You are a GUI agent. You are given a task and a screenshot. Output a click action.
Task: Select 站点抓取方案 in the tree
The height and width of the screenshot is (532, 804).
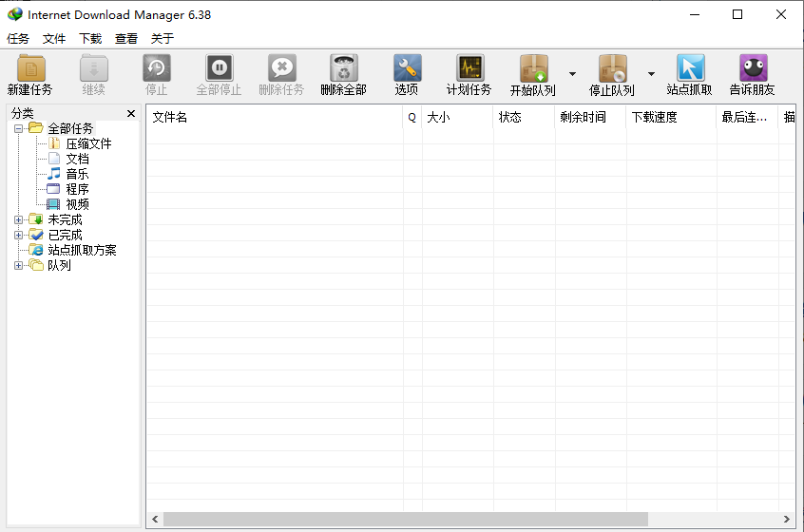tap(82, 250)
